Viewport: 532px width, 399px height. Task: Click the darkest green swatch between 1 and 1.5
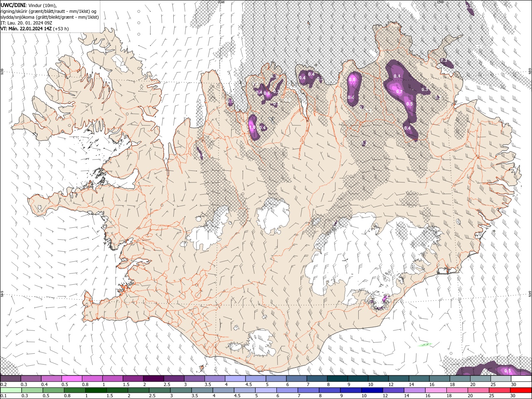pyautogui.click(x=96, y=390)
